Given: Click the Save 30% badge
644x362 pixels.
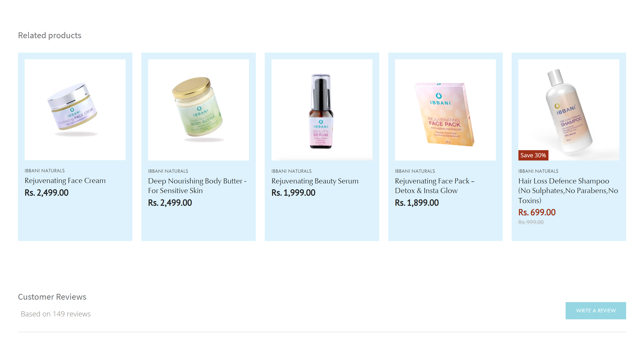Looking at the screenshot, I should (533, 155).
